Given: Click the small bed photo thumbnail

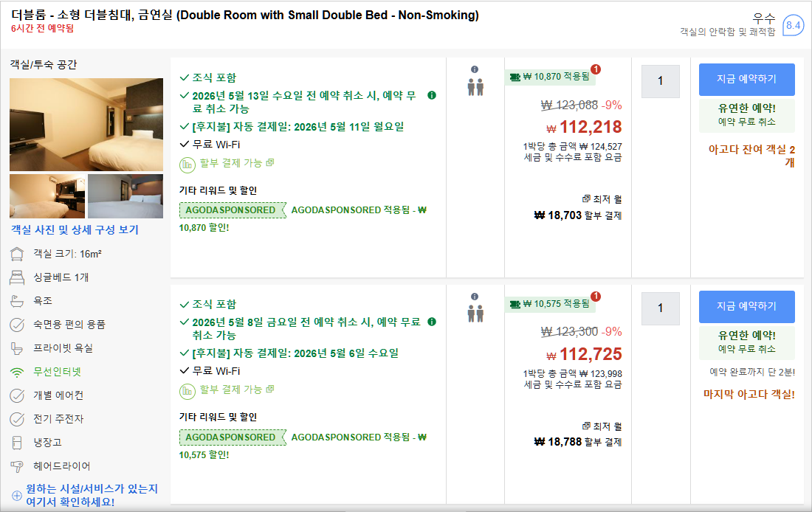Looking at the screenshot, I should point(125,196).
